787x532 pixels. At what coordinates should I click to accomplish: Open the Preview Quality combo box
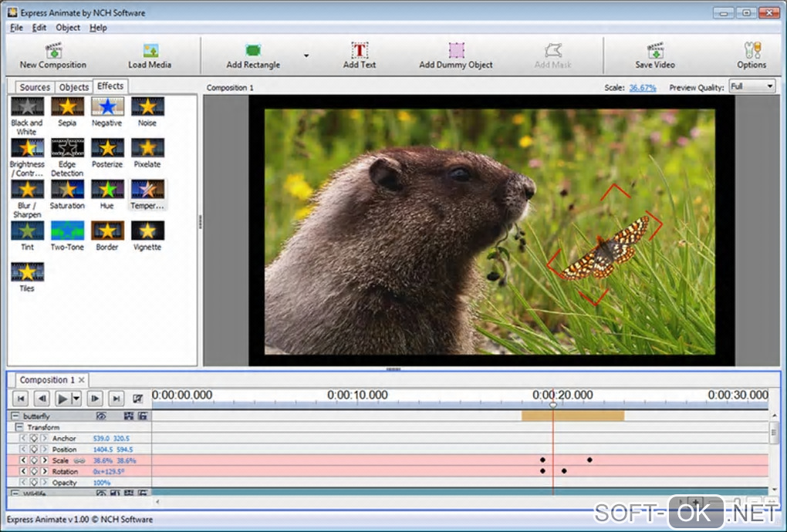(752, 87)
